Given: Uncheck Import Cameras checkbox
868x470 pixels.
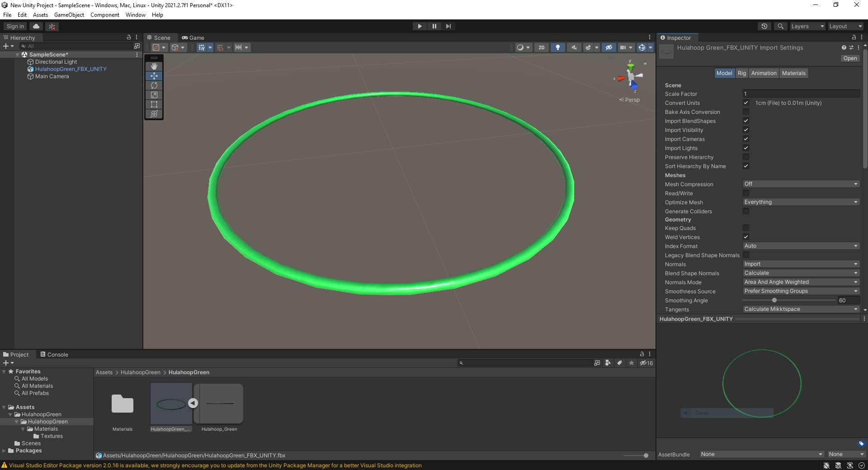Looking at the screenshot, I should coord(746,139).
